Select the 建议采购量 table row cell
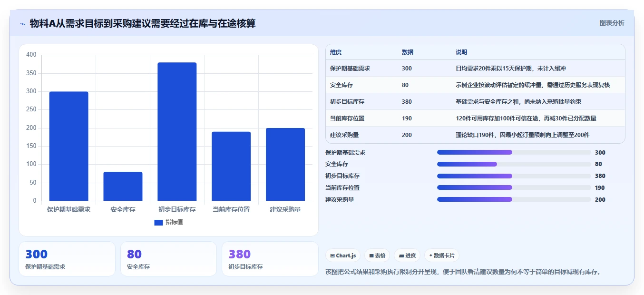 [344, 135]
